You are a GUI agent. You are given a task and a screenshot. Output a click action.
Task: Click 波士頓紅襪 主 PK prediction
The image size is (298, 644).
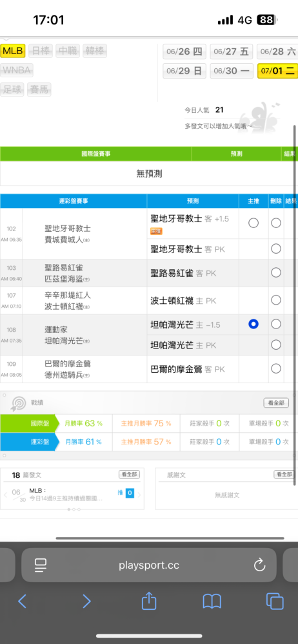[183, 301]
